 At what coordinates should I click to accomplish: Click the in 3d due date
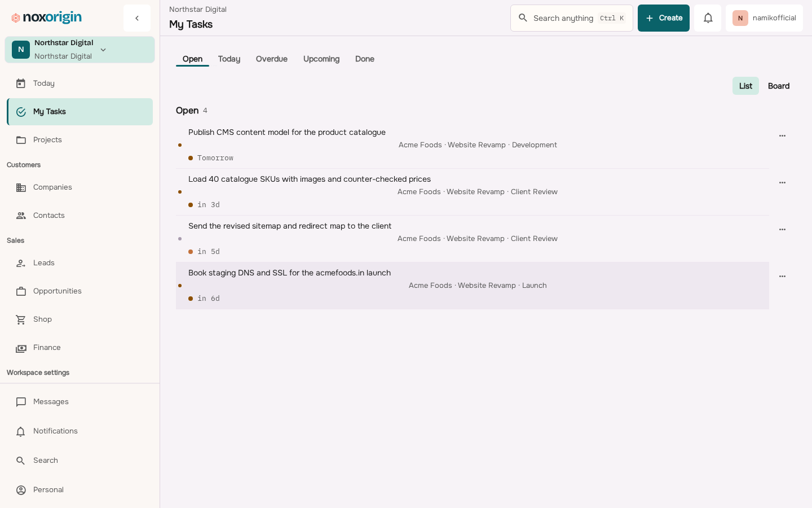(209, 205)
